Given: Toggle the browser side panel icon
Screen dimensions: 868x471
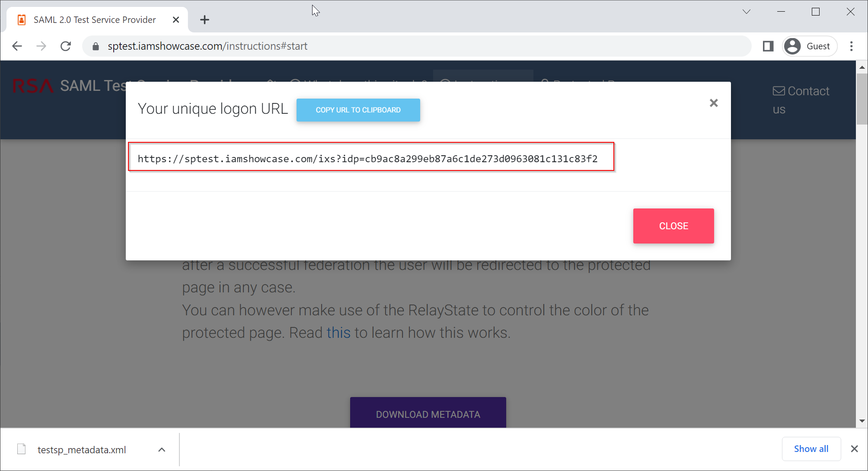Looking at the screenshot, I should [768, 46].
